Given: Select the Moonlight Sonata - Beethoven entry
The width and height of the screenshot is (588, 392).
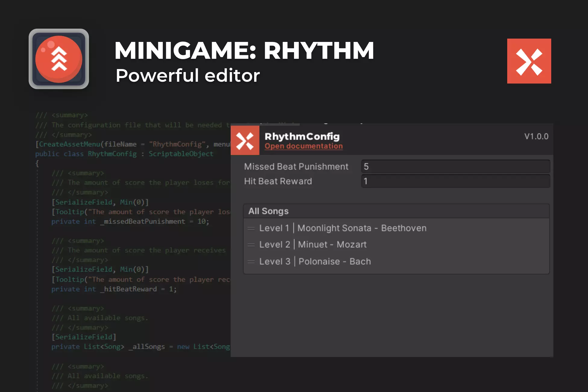Looking at the screenshot, I should (x=362, y=228).
